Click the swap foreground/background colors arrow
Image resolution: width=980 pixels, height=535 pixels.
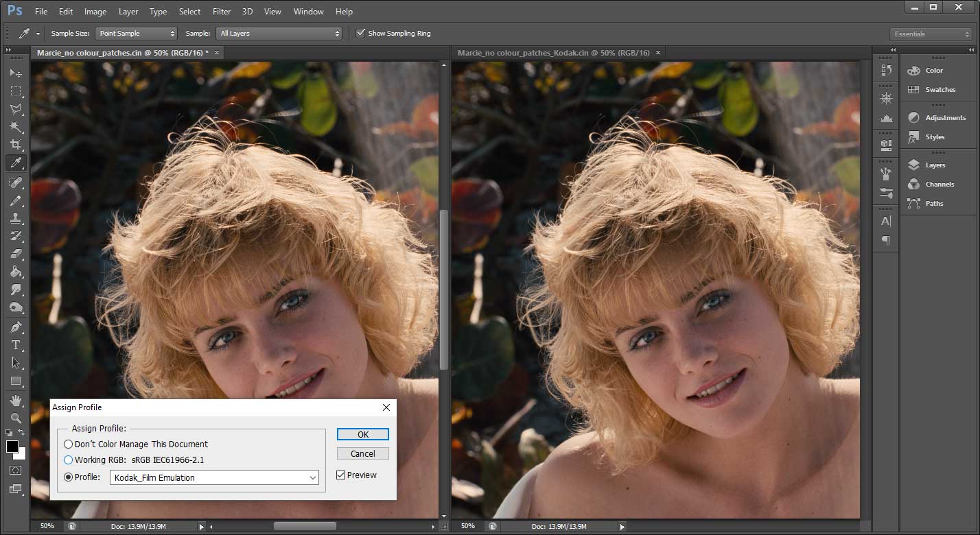tap(22, 433)
